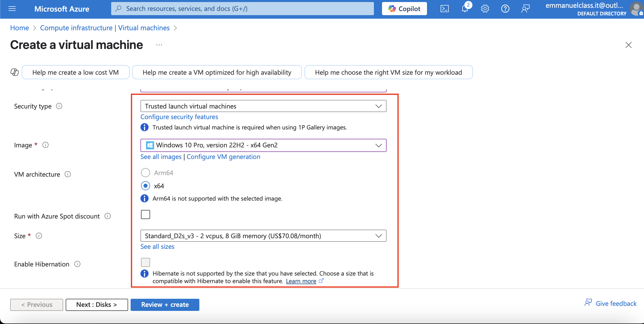644x324 pixels.
Task: Select the Arm64 radio button
Action: click(x=145, y=173)
